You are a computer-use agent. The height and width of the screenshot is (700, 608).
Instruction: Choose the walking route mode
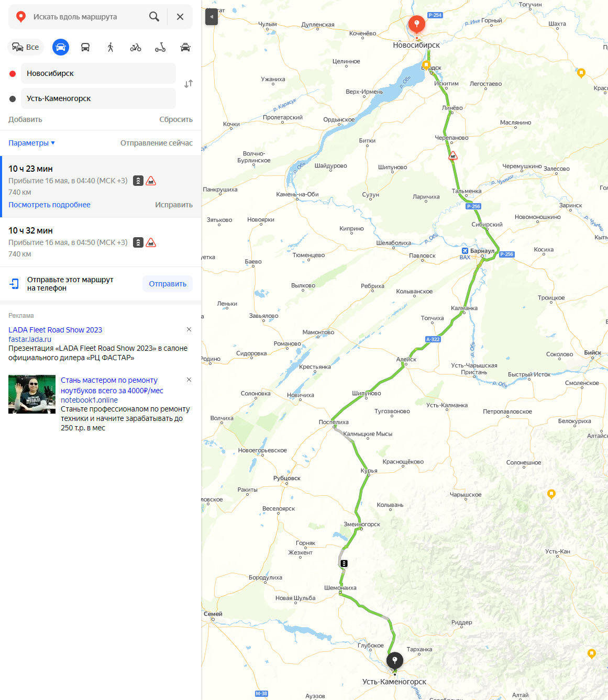click(110, 47)
